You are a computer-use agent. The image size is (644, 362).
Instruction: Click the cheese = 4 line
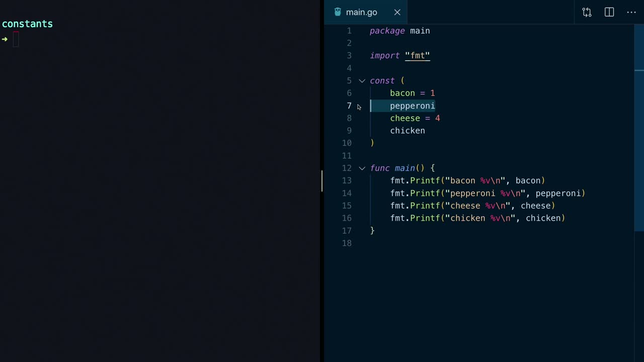415,118
